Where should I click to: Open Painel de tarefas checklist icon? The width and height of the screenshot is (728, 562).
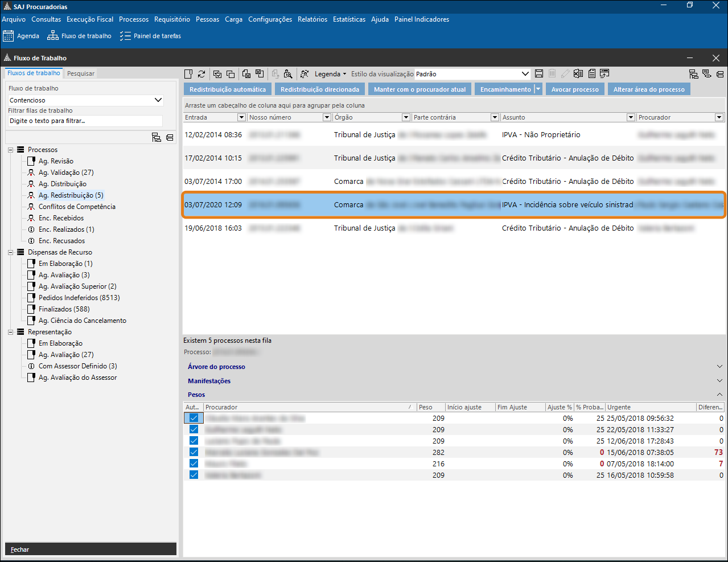click(125, 36)
